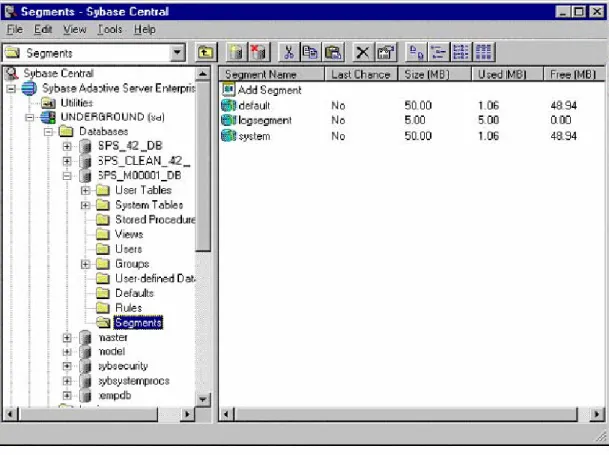Sort by Used (MB) column header
609x455 pixels.
point(507,74)
